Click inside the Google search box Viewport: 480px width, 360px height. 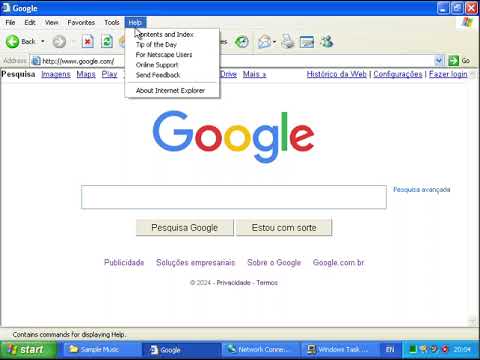click(x=234, y=197)
